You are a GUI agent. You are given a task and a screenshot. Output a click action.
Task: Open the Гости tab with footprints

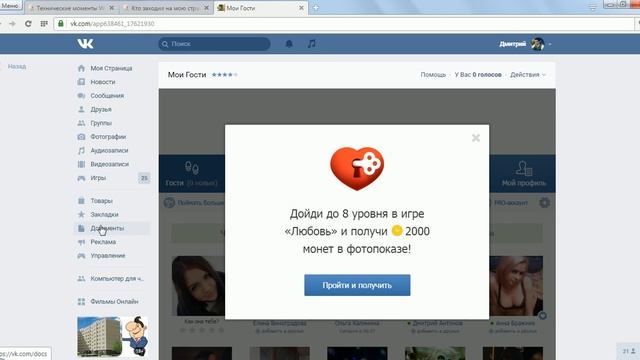click(x=191, y=174)
